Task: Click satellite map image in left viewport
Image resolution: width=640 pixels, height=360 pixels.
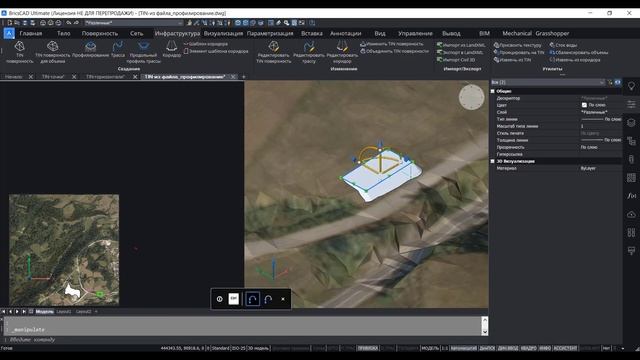Action: (x=64, y=250)
